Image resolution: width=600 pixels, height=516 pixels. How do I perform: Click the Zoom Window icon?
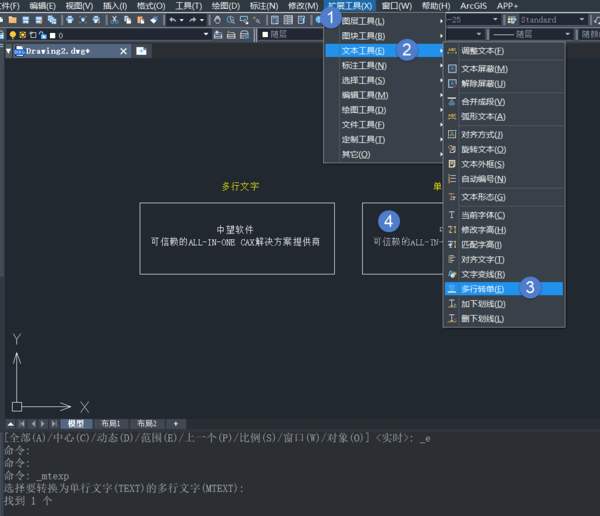(244, 20)
